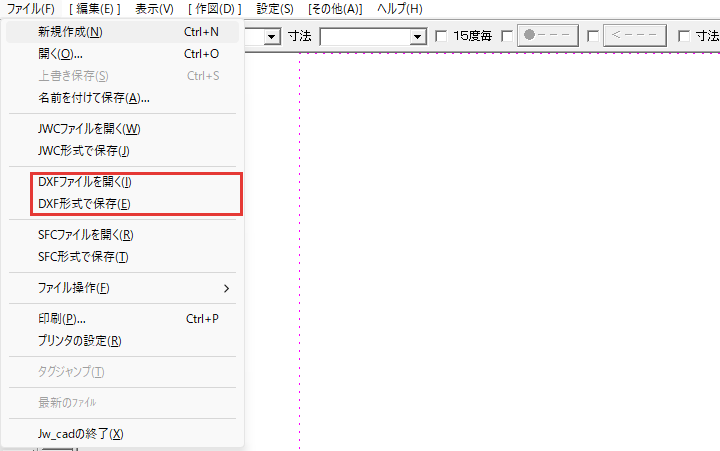Select DXFファイルを開く(I)
Screen dimensions: 720x451
click(x=123, y=182)
